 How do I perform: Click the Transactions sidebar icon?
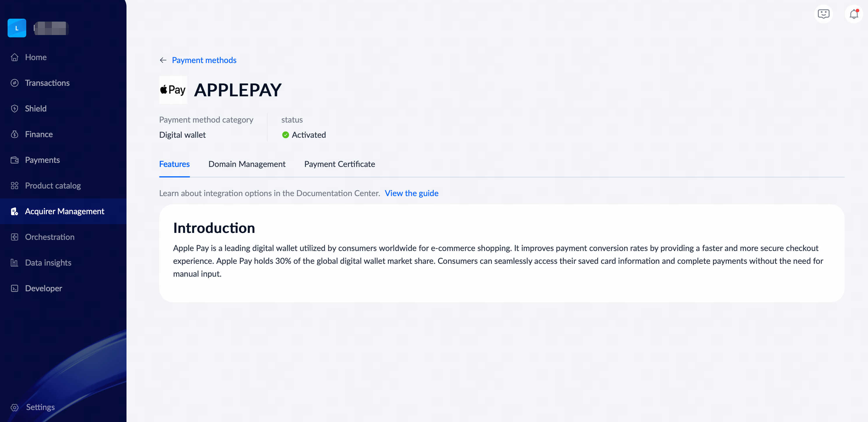[x=15, y=83]
